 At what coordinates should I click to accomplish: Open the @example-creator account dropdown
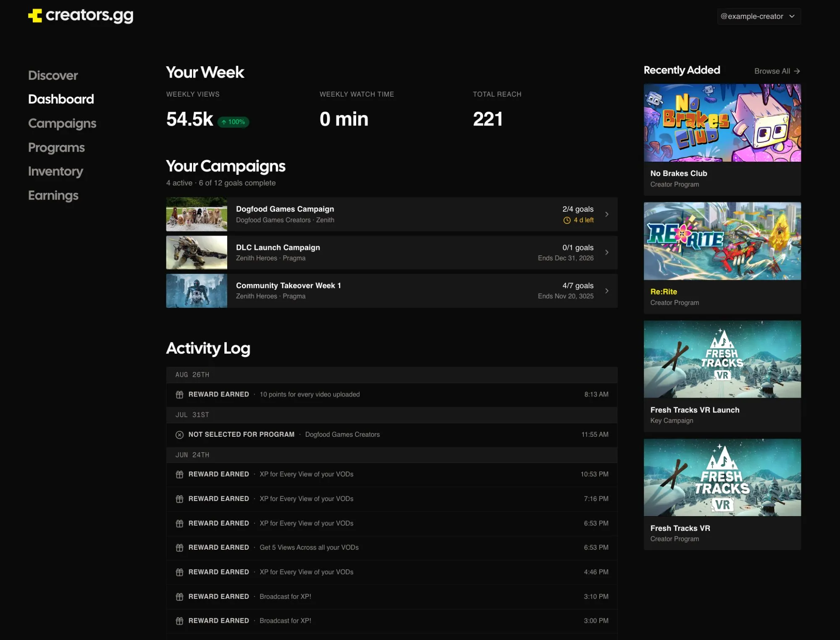(759, 16)
